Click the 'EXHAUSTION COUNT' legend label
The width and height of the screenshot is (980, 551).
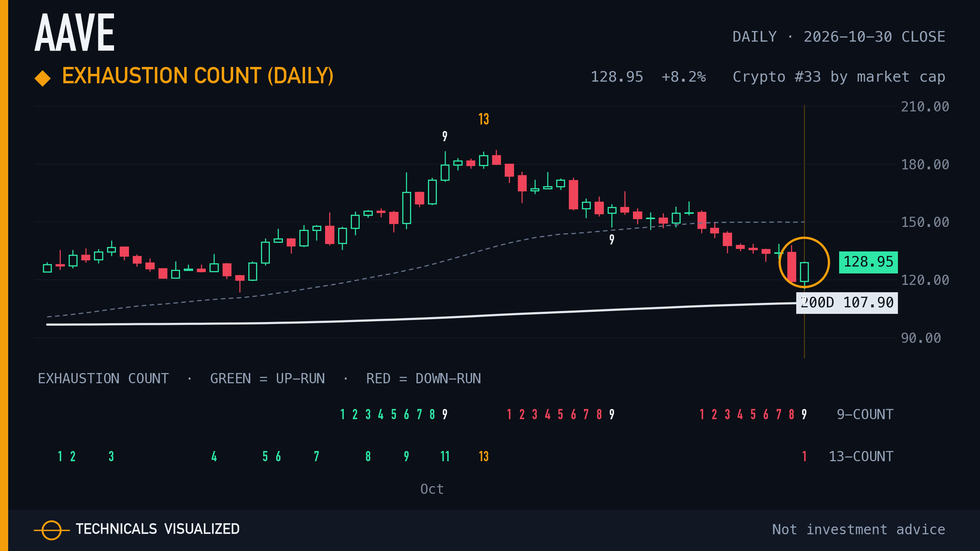tap(103, 379)
